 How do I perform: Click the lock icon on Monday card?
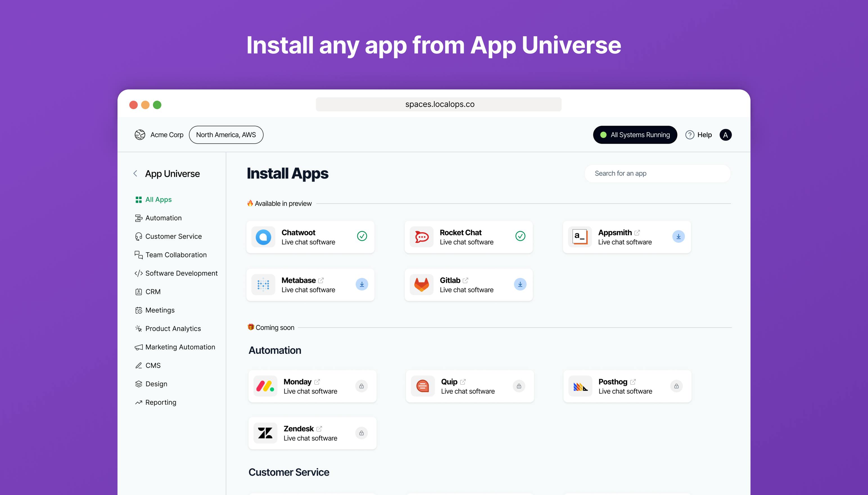pos(361,386)
